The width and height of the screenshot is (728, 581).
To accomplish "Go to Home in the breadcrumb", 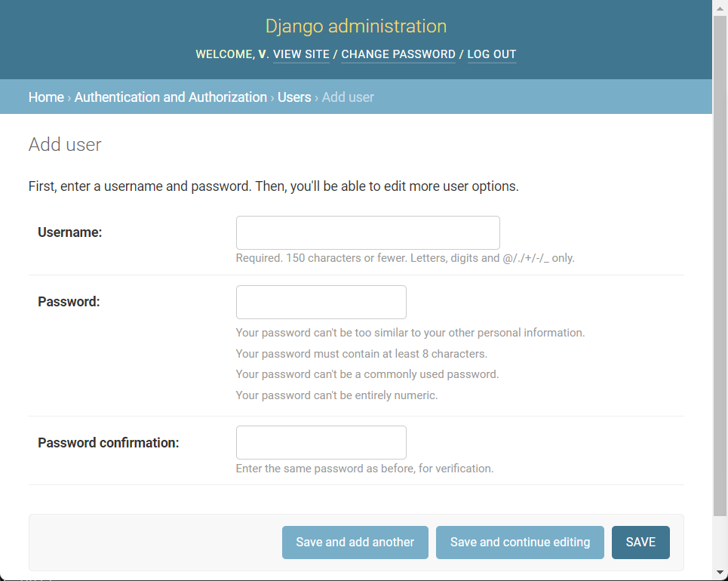I will pyautogui.click(x=46, y=97).
